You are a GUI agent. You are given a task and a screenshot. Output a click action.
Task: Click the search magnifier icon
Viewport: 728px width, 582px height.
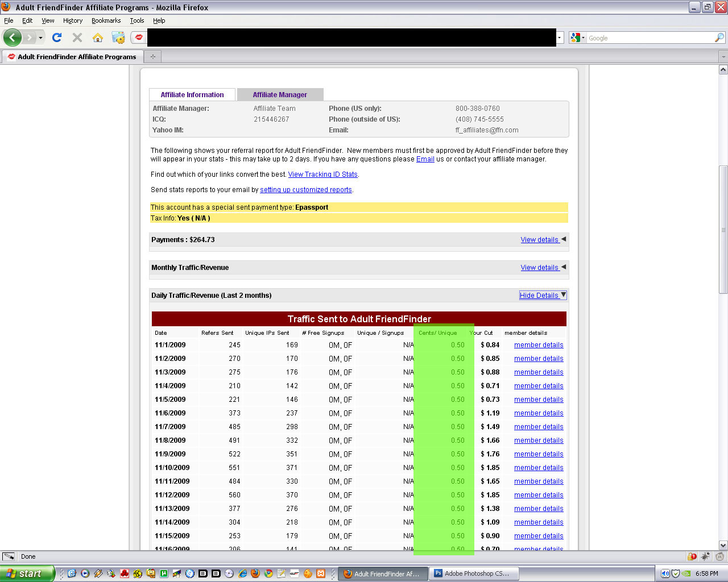pos(719,38)
